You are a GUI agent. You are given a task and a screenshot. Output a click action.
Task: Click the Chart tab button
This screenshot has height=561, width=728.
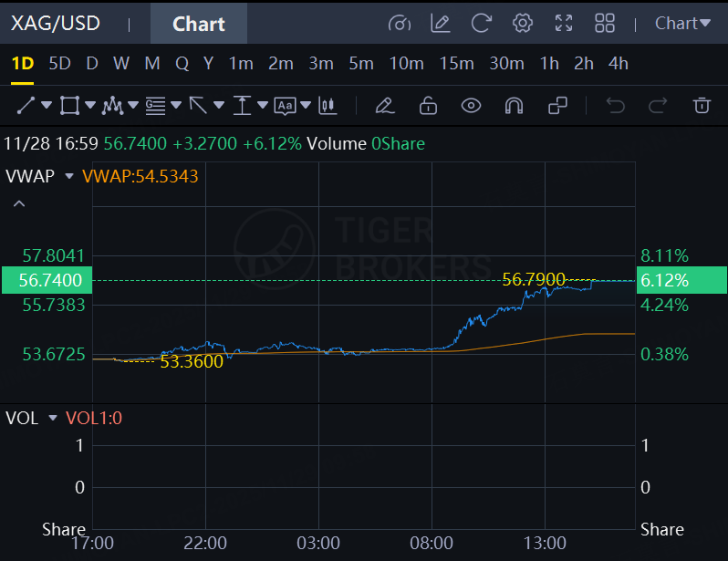pos(199,24)
